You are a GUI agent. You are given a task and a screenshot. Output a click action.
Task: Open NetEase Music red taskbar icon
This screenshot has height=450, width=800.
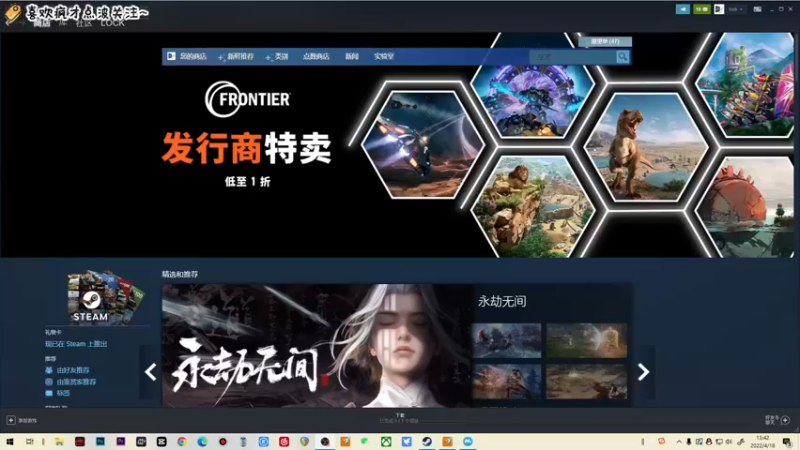click(284, 441)
